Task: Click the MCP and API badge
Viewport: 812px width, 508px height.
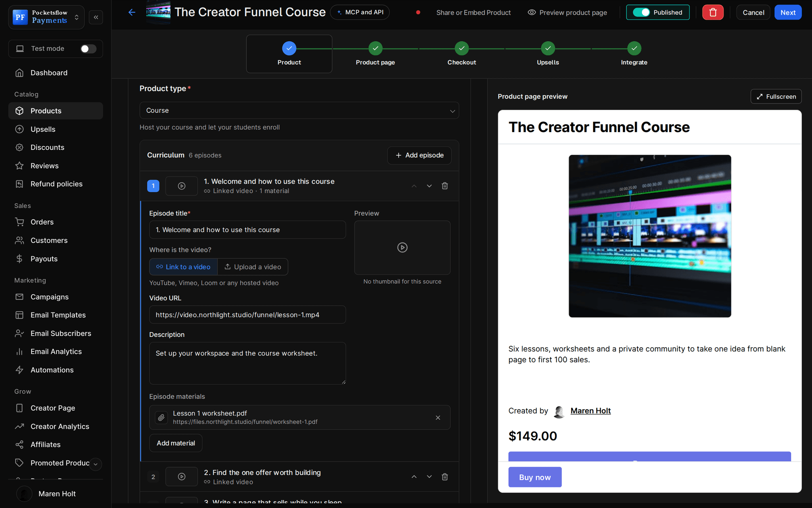Action: tap(360, 12)
